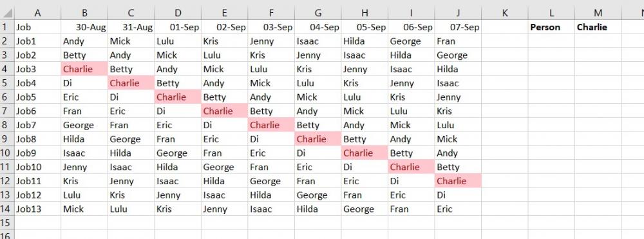Select highlighted Charlie cell in Job3 row
The height and width of the screenshot is (239, 644).
point(84,69)
